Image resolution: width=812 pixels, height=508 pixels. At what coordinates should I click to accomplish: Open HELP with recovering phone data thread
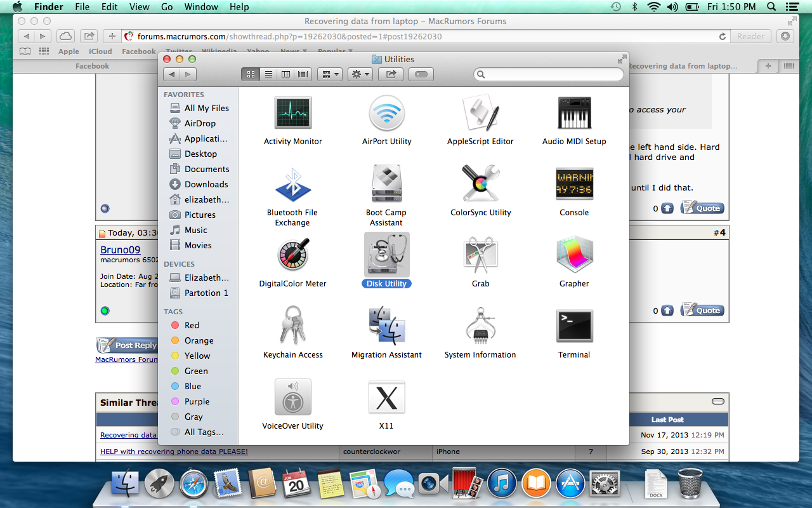click(174, 451)
